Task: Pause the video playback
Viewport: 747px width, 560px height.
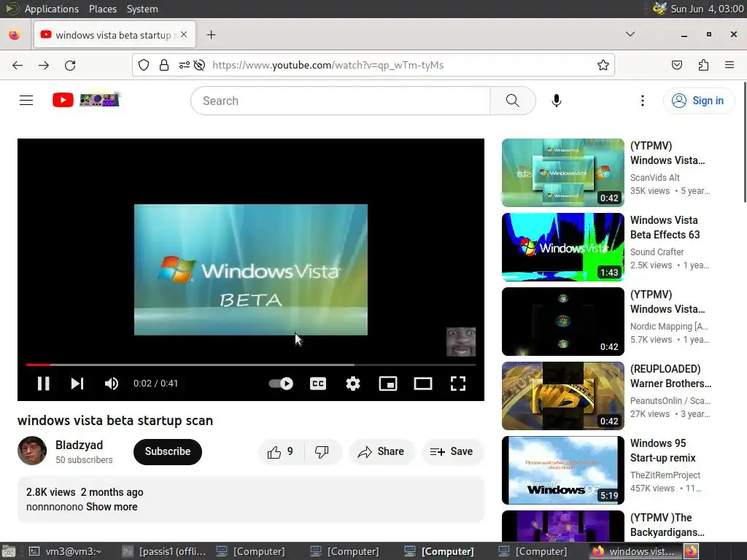Action: coord(43,384)
